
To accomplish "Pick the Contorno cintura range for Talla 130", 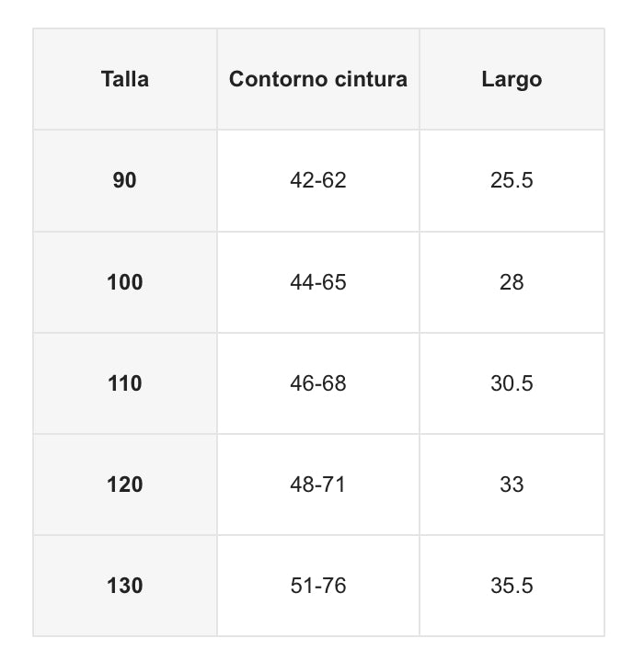I will click(x=318, y=585).
